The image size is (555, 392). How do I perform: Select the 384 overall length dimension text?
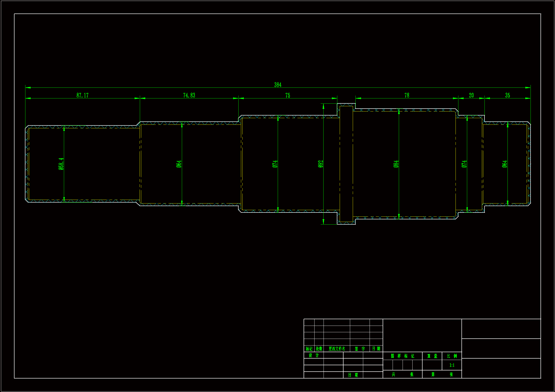click(278, 85)
